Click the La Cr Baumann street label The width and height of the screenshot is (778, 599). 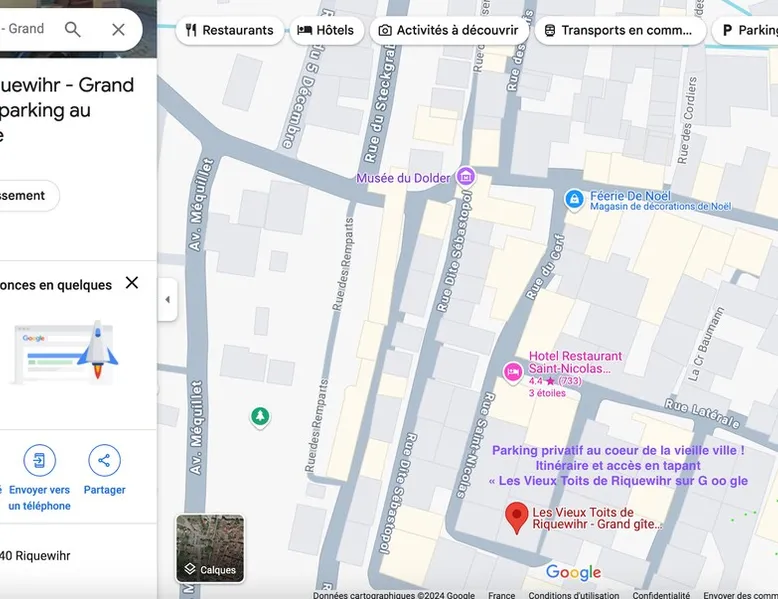click(706, 344)
